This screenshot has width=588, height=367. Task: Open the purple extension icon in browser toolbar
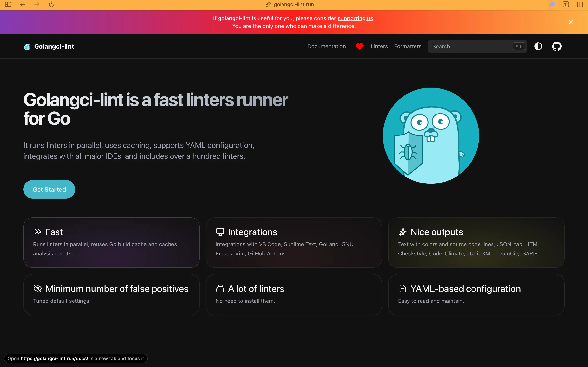pyautogui.click(x=552, y=4)
